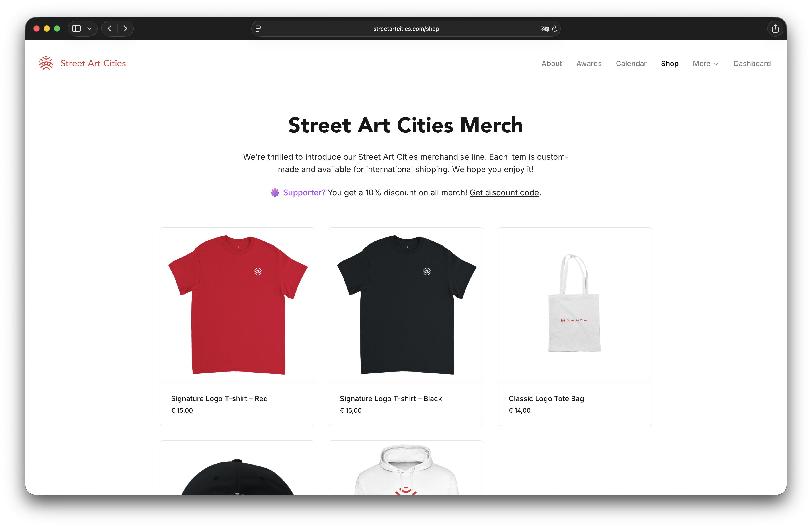
Task: Expand the More navigation dropdown
Action: 705,64
